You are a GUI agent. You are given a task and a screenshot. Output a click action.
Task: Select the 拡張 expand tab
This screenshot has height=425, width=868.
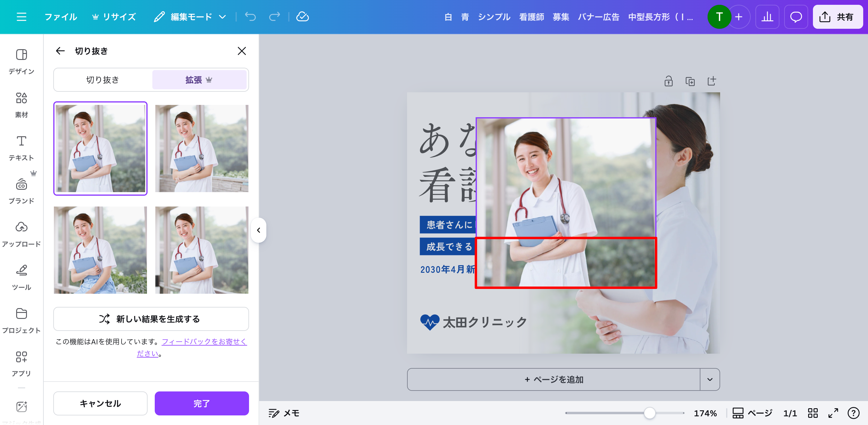pyautogui.click(x=199, y=80)
